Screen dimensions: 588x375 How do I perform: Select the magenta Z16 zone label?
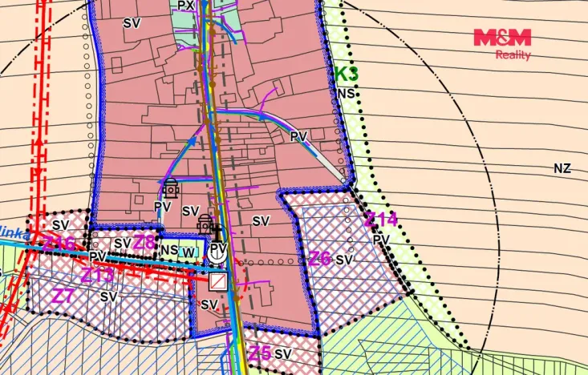coord(59,244)
